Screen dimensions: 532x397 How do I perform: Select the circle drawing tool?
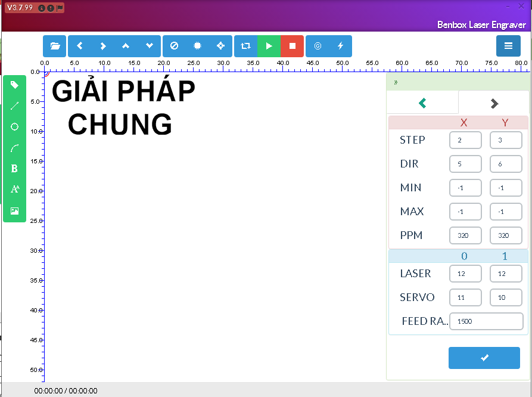click(14, 127)
